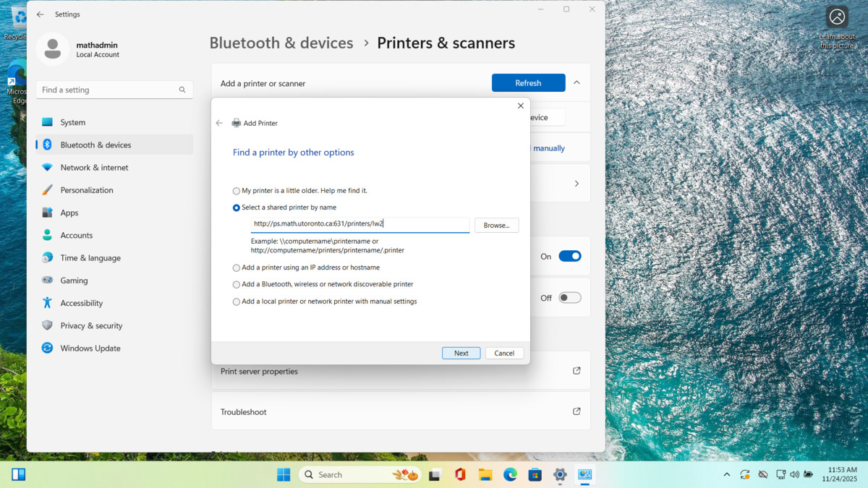The image size is (868, 488).
Task: Open Microsoft Edge from the taskbar
Action: (x=510, y=475)
